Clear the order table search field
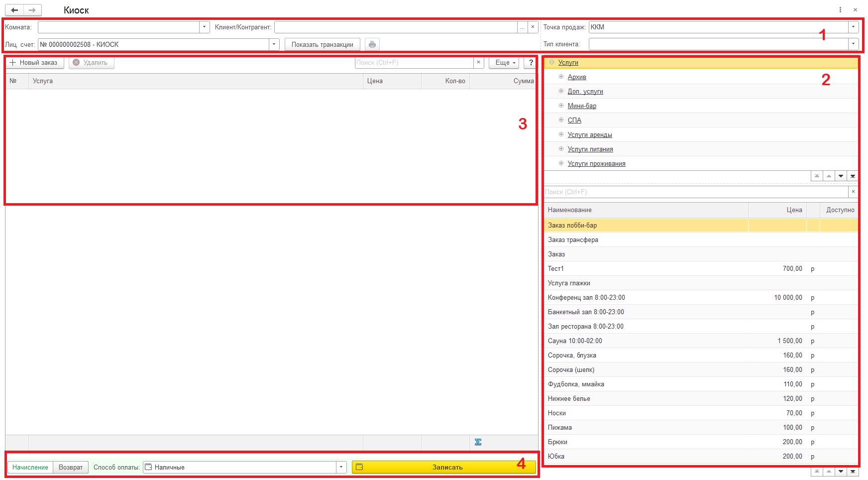Screen dimensions: 868x480 pos(478,62)
